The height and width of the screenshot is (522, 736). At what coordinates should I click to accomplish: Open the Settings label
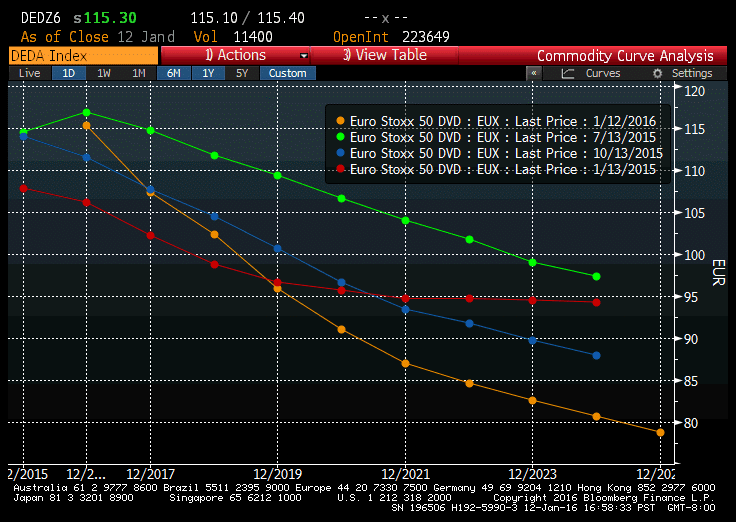[692, 73]
